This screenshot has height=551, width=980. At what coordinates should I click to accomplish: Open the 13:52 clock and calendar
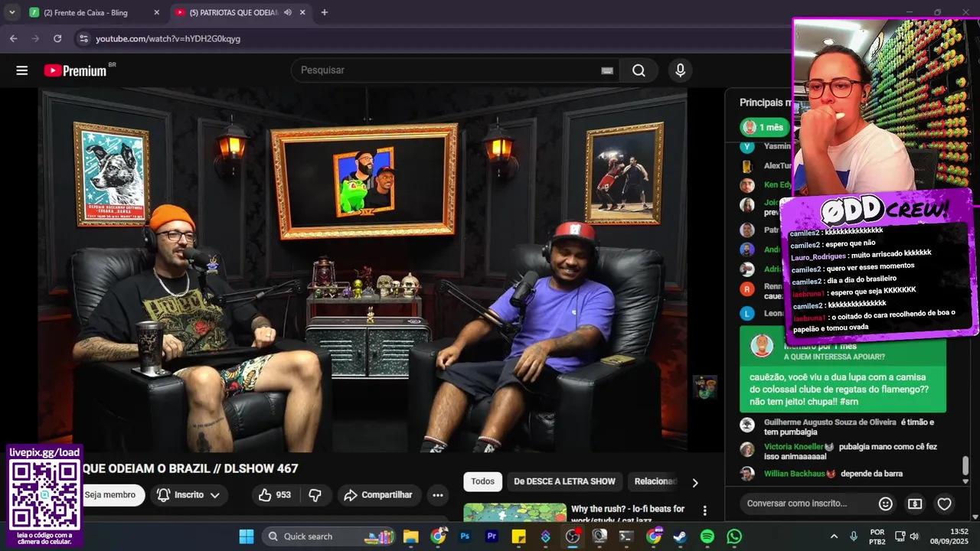click(950, 536)
